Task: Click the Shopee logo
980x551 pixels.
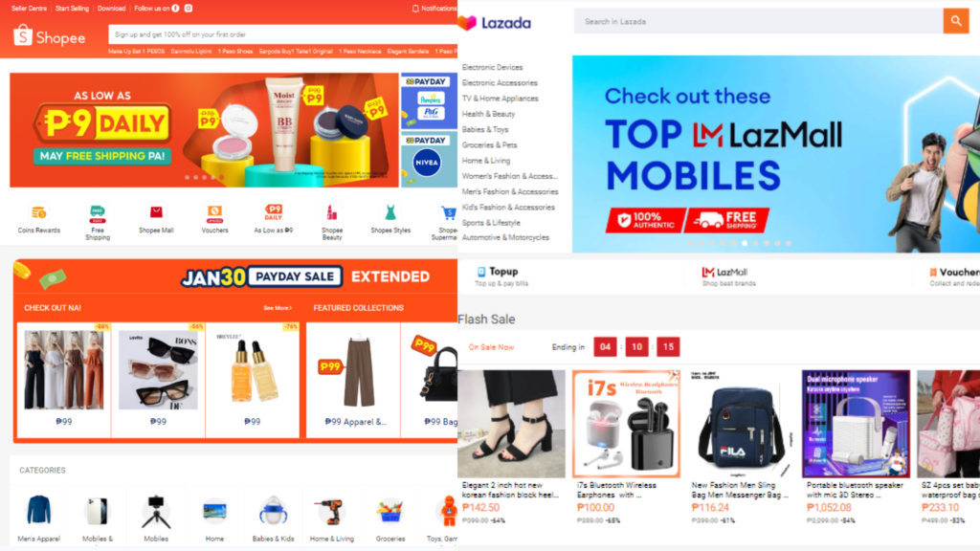Action: click(x=50, y=36)
